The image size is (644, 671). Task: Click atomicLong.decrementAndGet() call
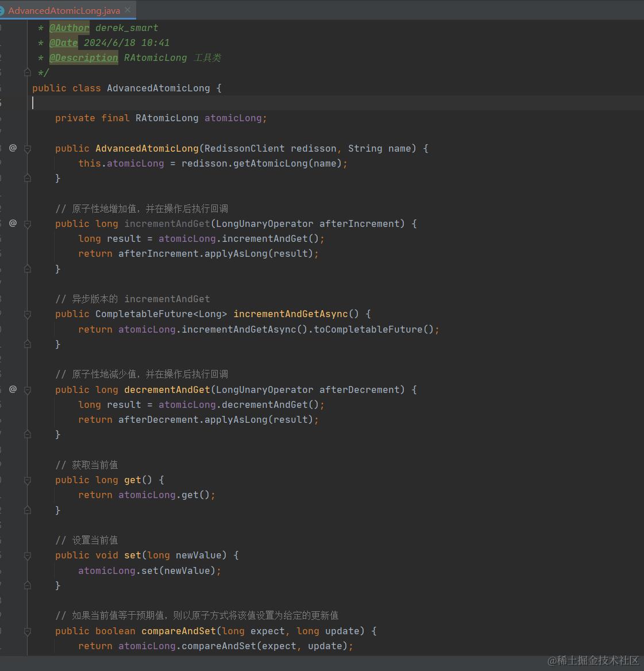[238, 405]
